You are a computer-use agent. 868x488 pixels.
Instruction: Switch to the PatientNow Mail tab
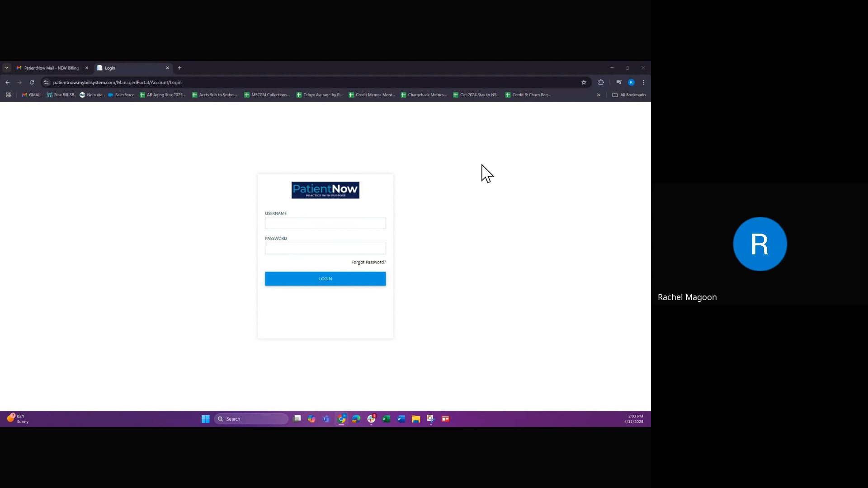(x=50, y=68)
